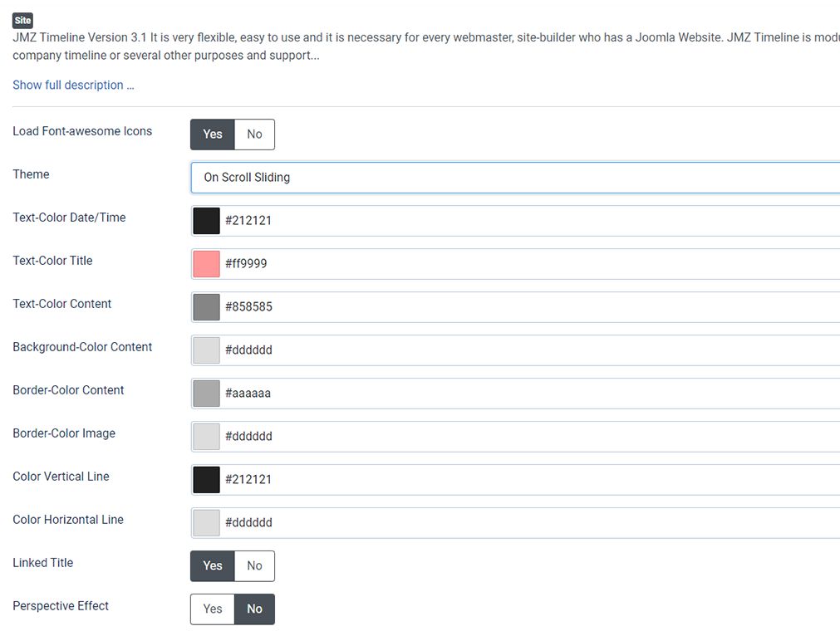Open the Color Horizontal Line swatch
The image size is (840, 631).
(206, 523)
